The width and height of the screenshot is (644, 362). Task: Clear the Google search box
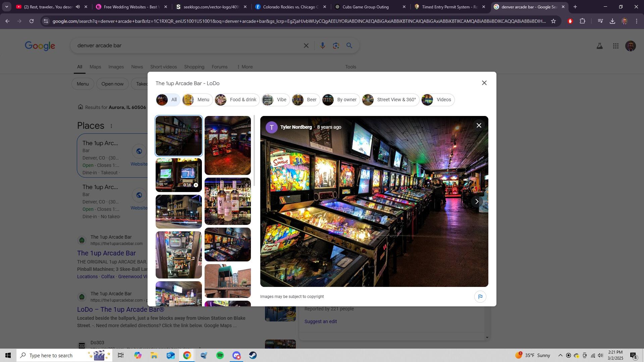click(306, 46)
